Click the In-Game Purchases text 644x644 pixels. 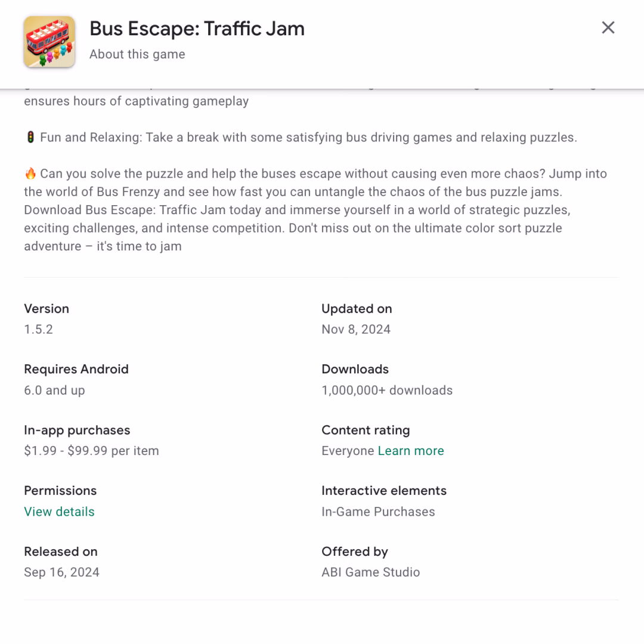(x=378, y=512)
